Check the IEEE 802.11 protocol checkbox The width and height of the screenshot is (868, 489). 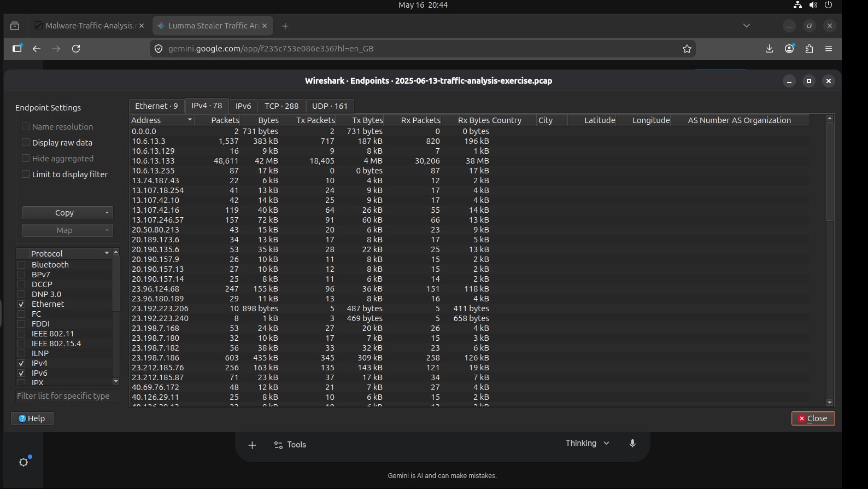22,334
